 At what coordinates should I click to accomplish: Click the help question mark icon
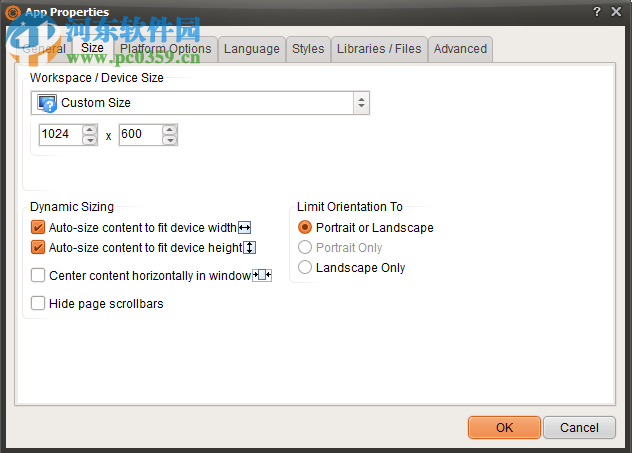pyautogui.click(x=595, y=12)
